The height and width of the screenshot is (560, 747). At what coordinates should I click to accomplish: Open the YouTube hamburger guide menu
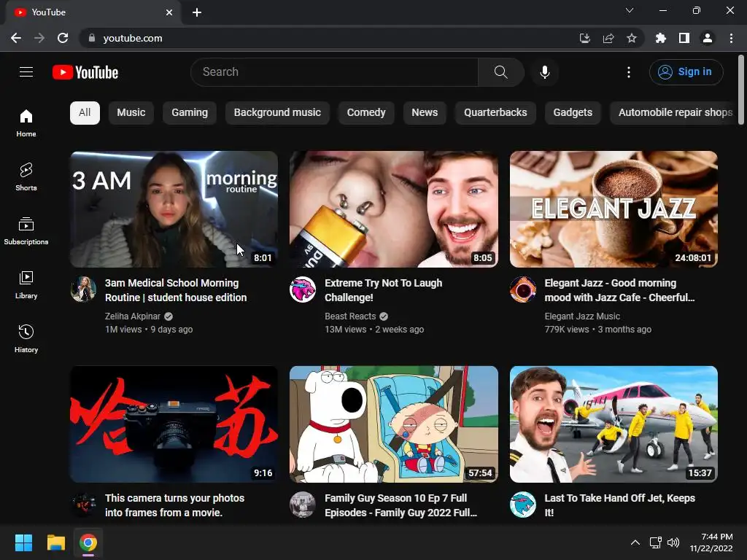(26, 72)
